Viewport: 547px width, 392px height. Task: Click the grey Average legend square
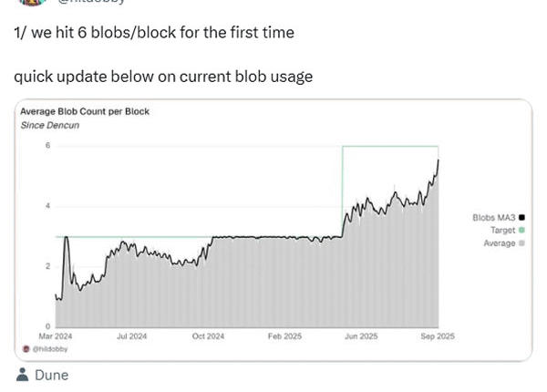pos(521,243)
